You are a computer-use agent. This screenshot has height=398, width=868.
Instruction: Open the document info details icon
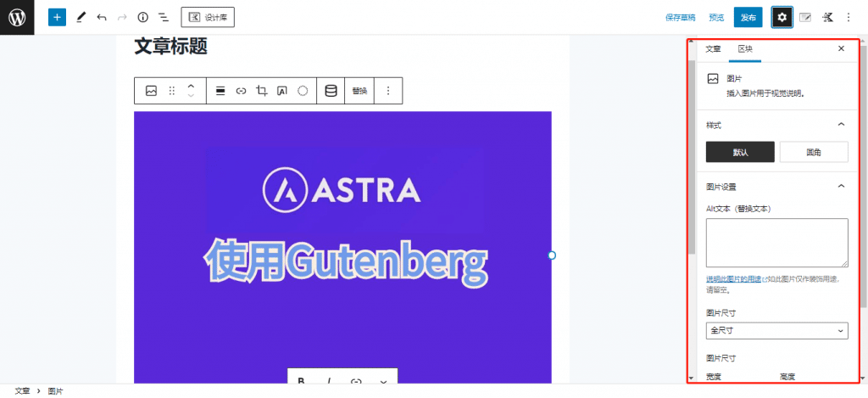coord(142,17)
